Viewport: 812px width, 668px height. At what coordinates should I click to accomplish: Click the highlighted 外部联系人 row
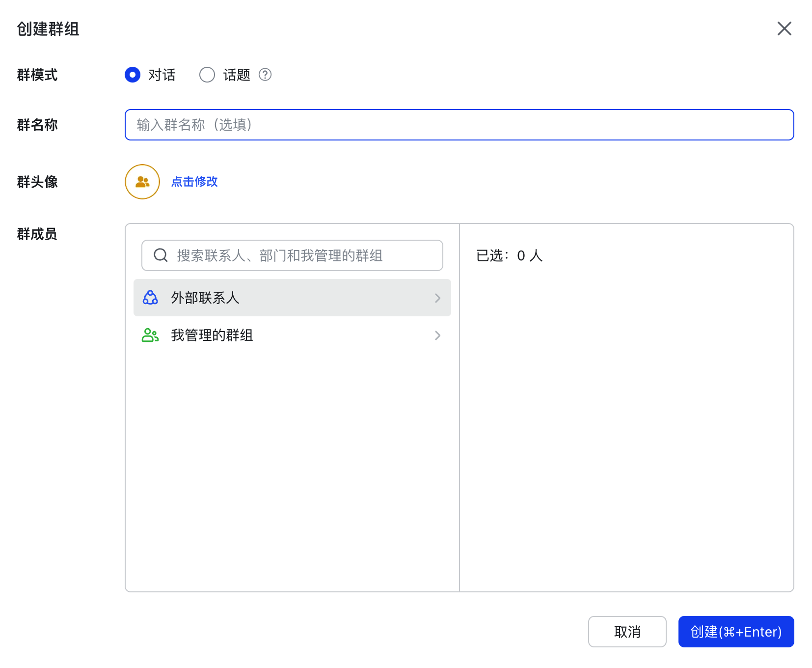(x=292, y=298)
